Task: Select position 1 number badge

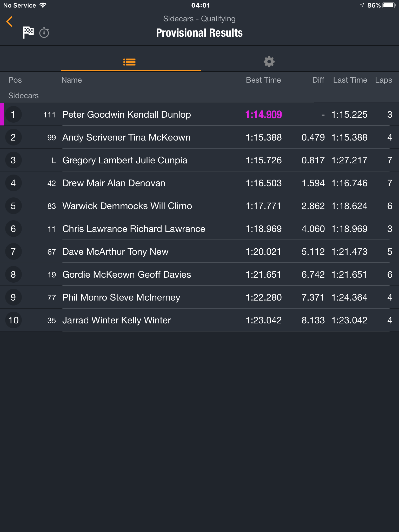Action: 13,115
